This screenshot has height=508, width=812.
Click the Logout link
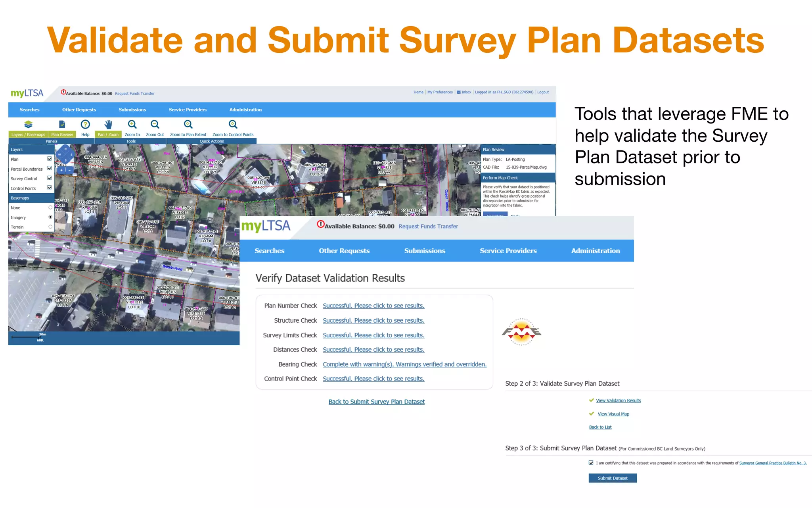tap(543, 92)
